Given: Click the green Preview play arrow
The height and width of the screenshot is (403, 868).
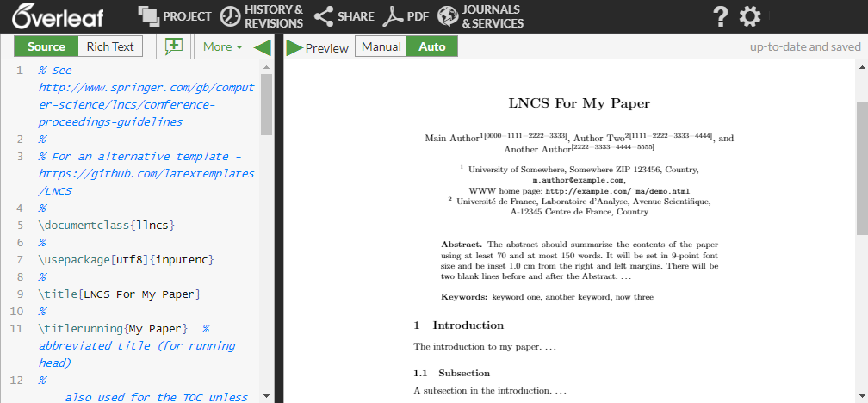Looking at the screenshot, I should [x=294, y=47].
